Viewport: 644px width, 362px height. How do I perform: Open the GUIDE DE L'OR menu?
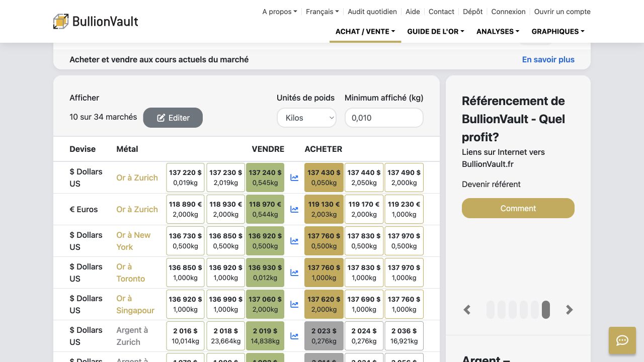coord(436,31)
